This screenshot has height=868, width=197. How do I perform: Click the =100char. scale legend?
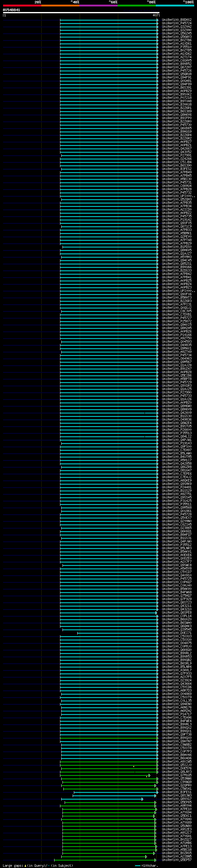pos(146,866)
